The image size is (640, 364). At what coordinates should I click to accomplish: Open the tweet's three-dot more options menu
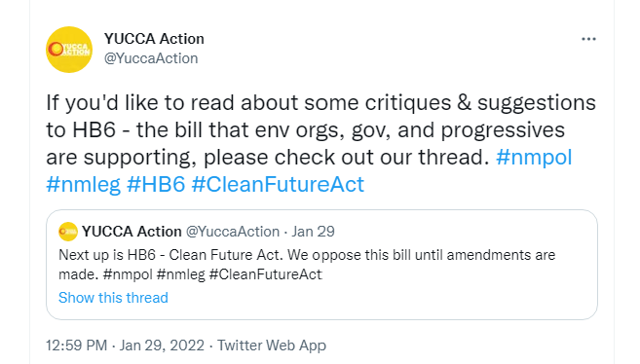coord(588,39)
